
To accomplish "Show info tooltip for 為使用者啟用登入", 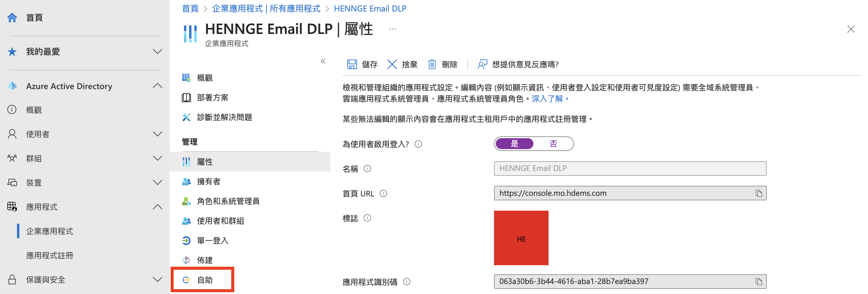I will click(x=418, y=144).
